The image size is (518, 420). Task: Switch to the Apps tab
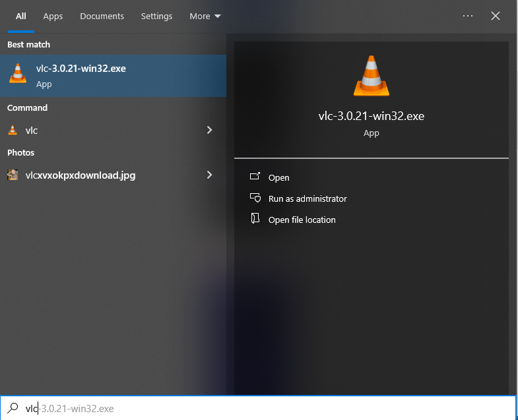tap(53, 16)
